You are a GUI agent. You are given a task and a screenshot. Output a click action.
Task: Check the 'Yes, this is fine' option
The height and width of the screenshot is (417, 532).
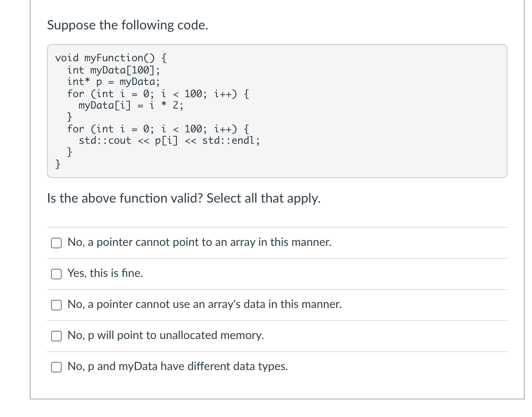tap(56, 274)
